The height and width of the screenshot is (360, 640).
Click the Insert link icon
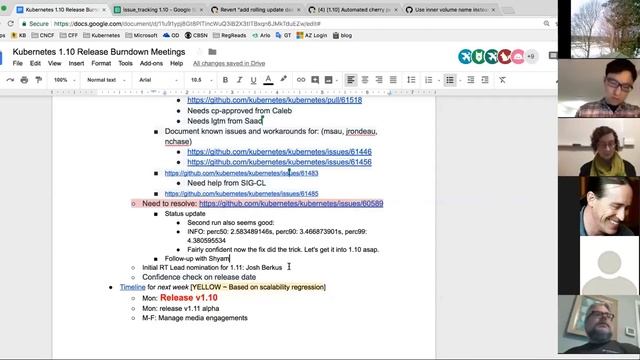click(x=301, y=80)
